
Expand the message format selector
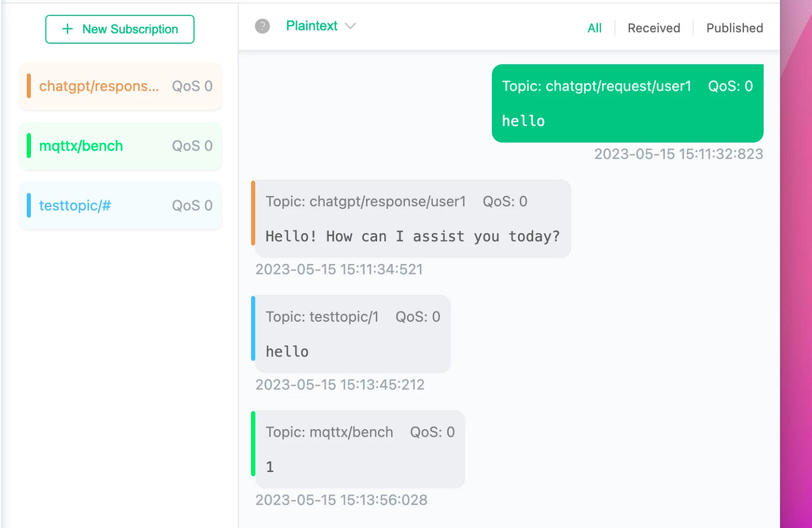[x=321, y=26]
